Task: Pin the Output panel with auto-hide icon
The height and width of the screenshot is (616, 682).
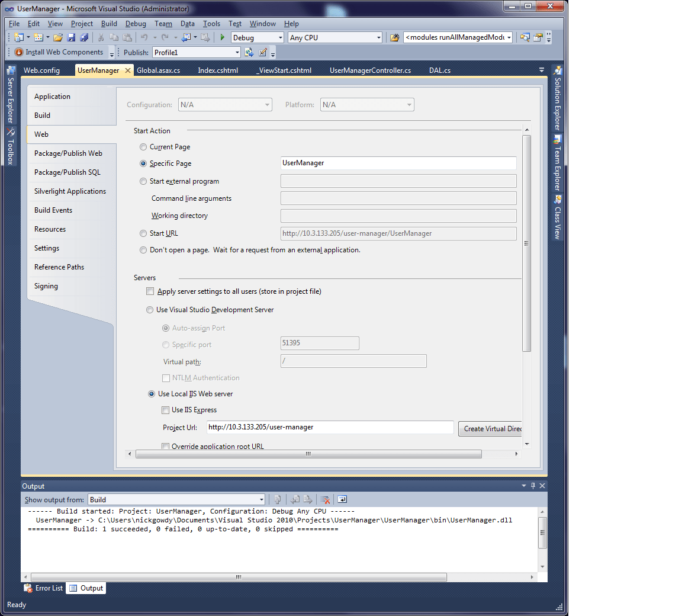Action: [x=533, y=486]
